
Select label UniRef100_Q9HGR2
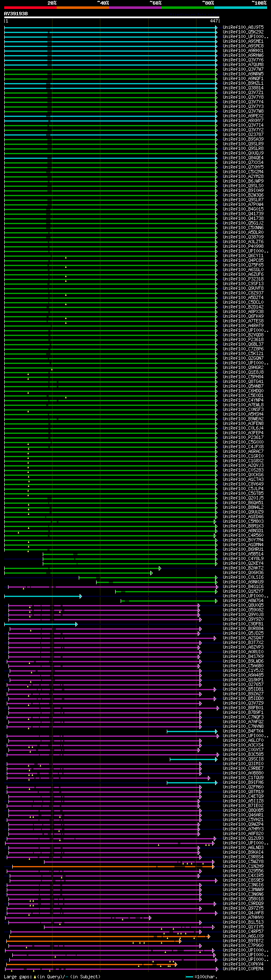pyautogui.click(x=243, y=367)
